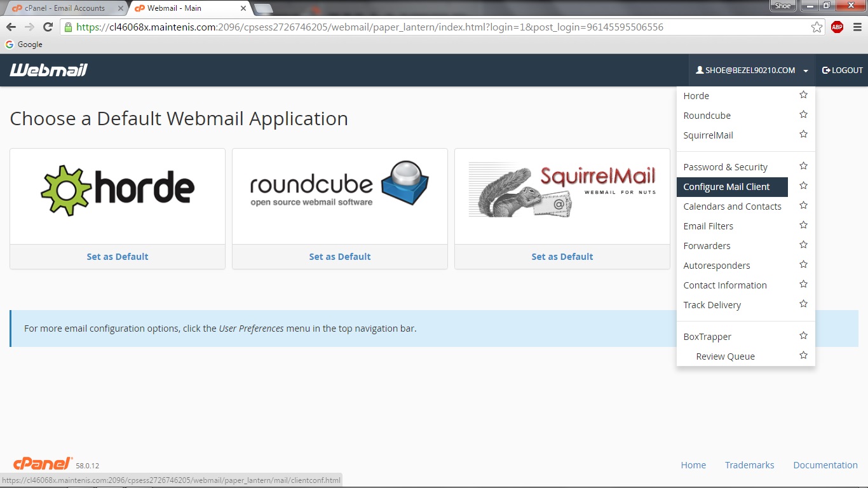
Task: Close the Webmail - Main tab
Action: click(243, 8)
